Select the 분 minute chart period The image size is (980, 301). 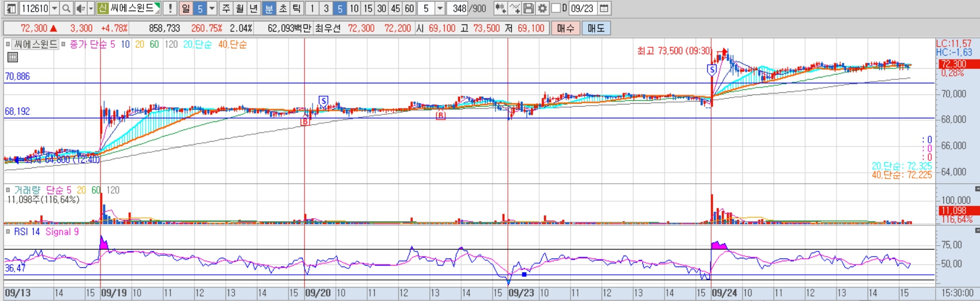[x=269, y=8]
